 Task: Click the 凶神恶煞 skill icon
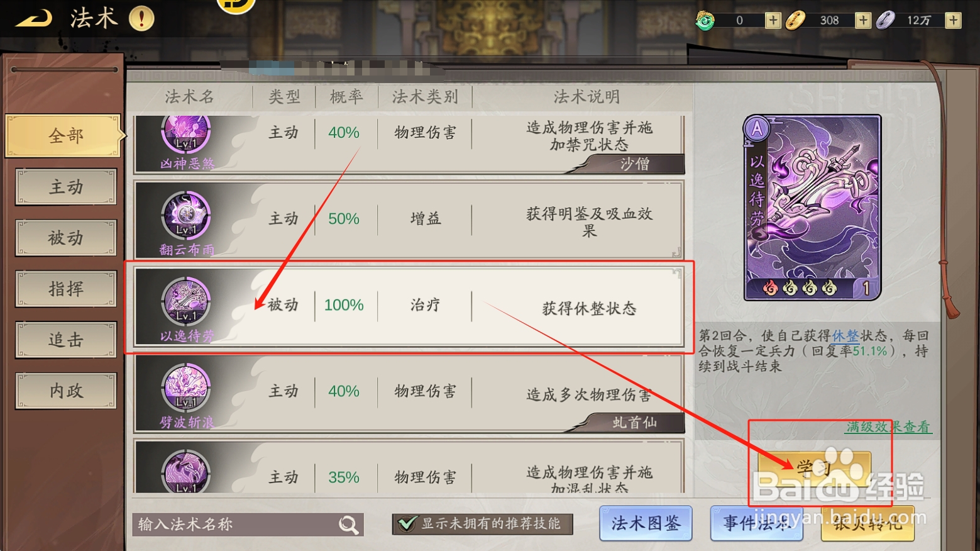coord(186,134)
